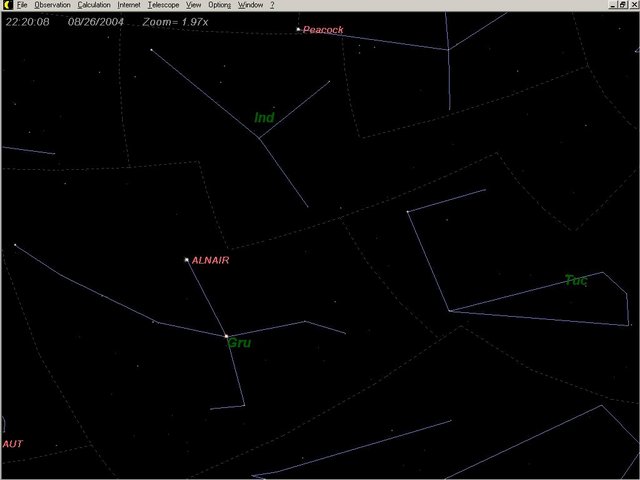Open the Options menu
The image size is (640, 480).
tap(219, 5)
